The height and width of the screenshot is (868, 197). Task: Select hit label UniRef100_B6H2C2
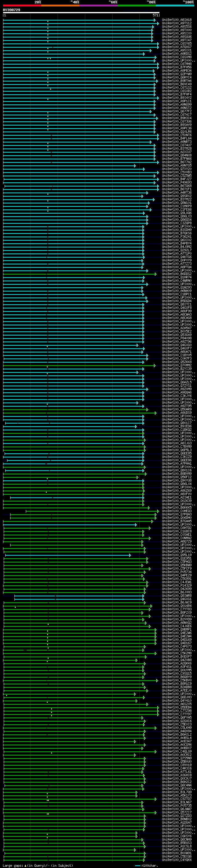177,782
